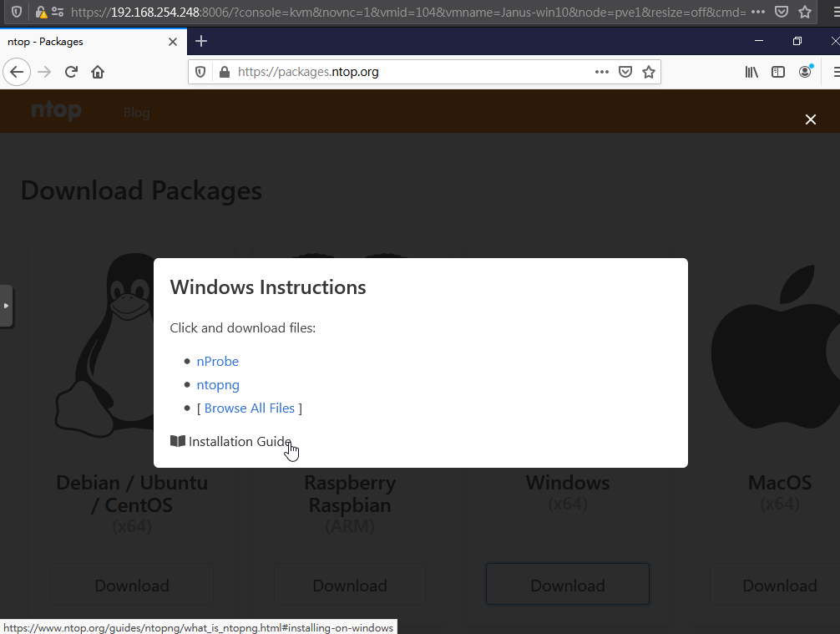The width and height of the screenshot is (840, 634).
Task: Go to the inner browser Home icon
Action: (98, 72)
